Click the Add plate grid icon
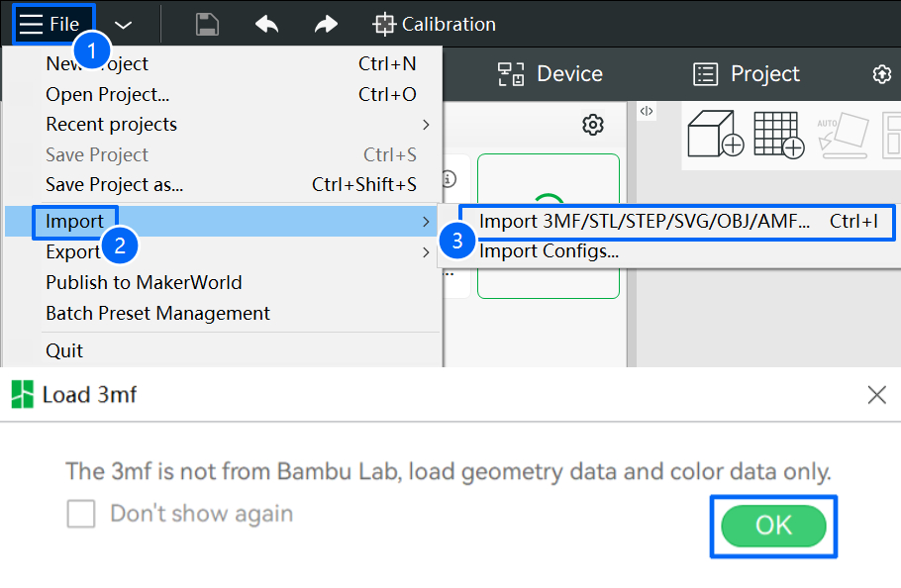 pyautogui.click(x=778, y=135)
